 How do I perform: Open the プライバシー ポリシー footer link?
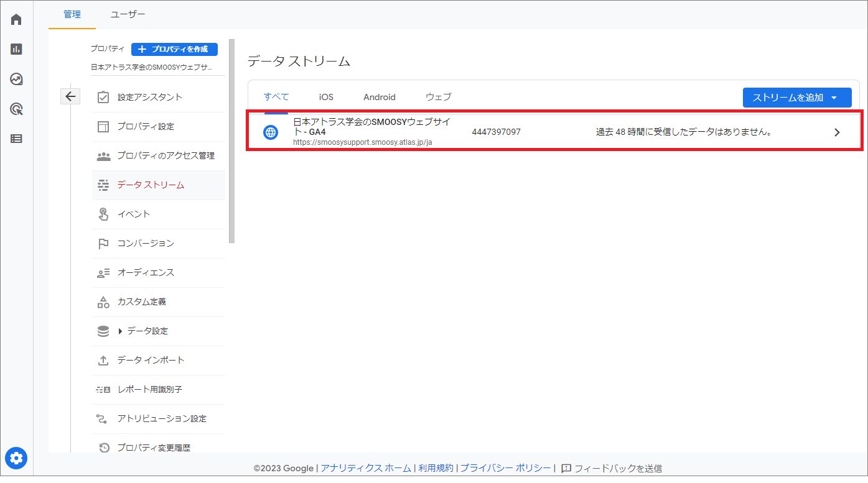(505, 468)
